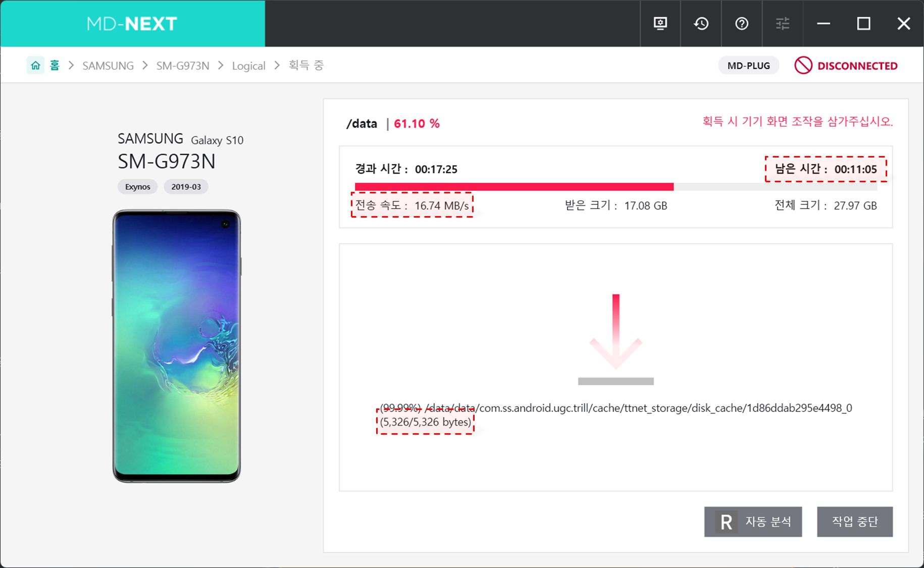Navigate to SM-G973N breadcrumb
Viewport: 924px width, 568px height.
[x=183, y=66]
